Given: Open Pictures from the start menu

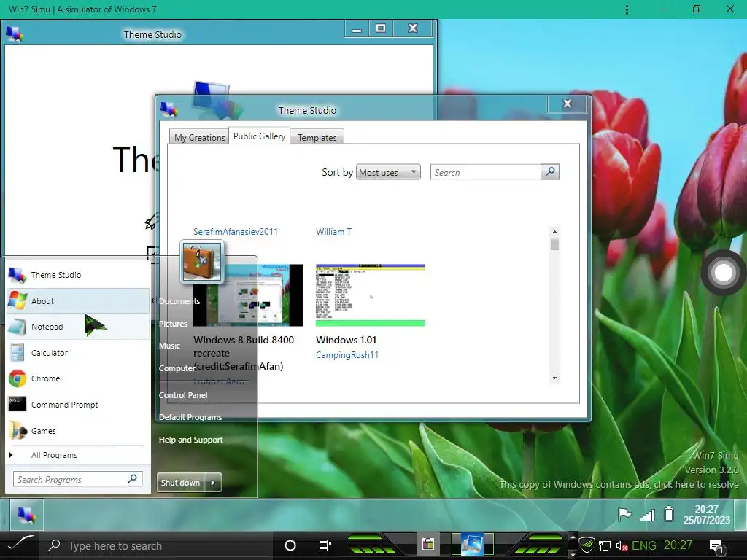Looking at the screenshot, I should click(173, 324).
